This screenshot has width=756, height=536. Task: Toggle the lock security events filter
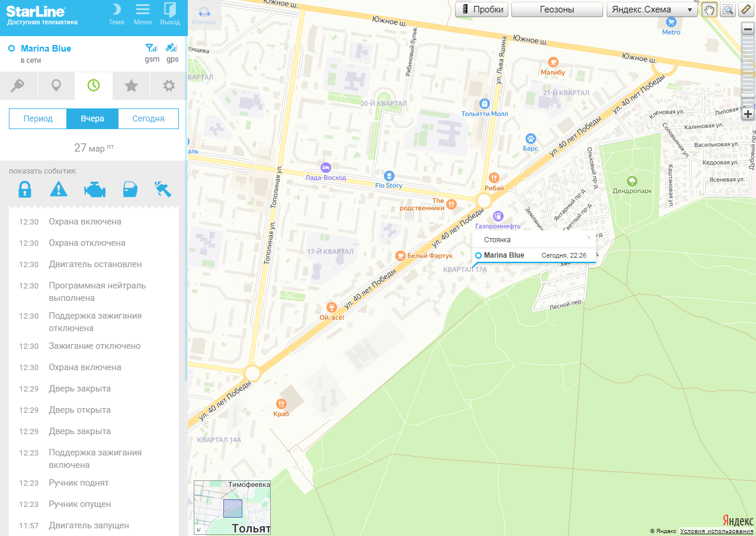pyautogui.click(x=24, y=189)
